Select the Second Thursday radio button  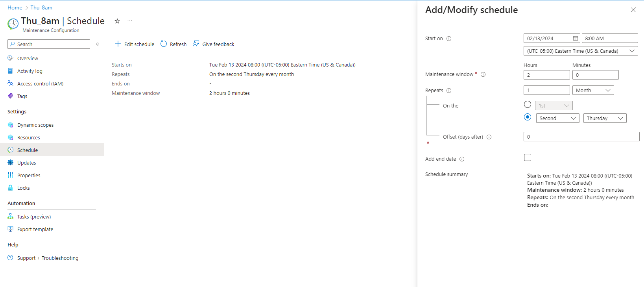coord(528,117)
